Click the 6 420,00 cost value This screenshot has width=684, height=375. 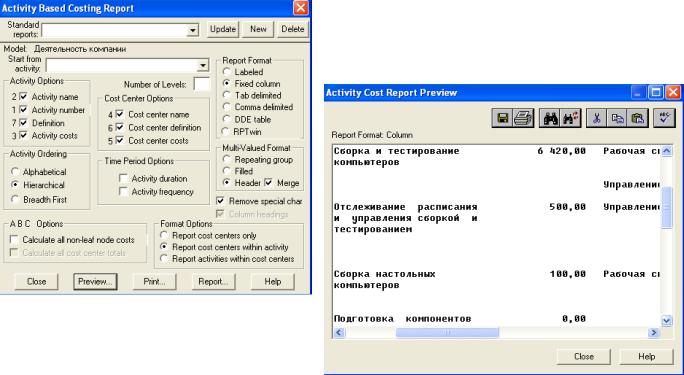click(x=561, y=151)
